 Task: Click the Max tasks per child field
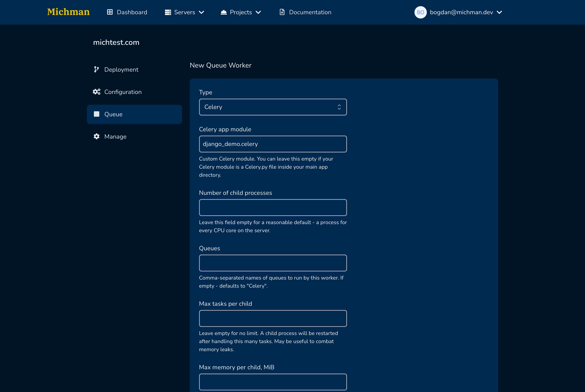coord(273,318)
